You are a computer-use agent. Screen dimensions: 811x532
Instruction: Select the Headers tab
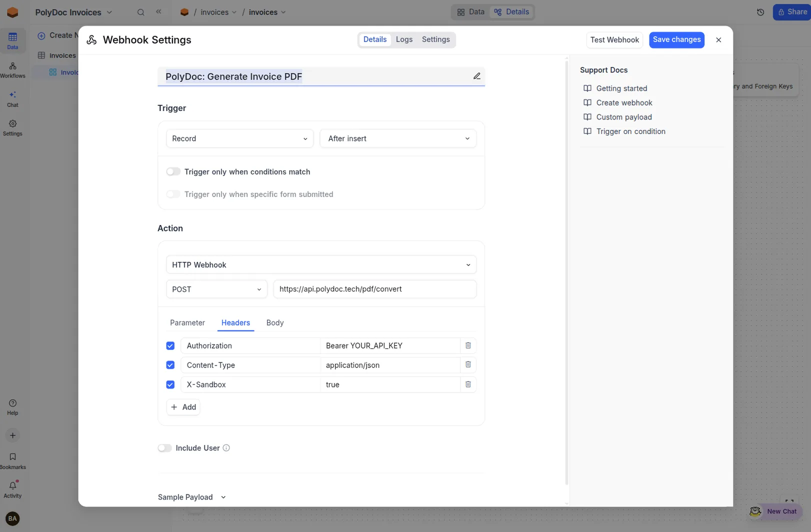point(235,322)
